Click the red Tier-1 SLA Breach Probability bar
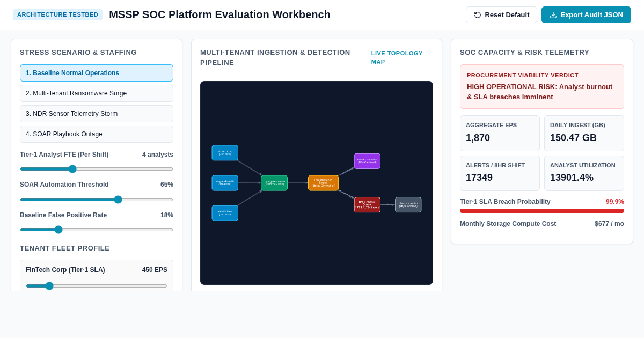This screenshot has height=338, width=644. (x=542, y=211)
